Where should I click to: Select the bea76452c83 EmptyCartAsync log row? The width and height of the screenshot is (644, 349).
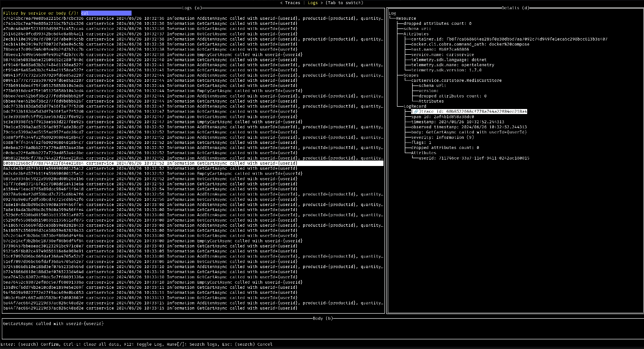tap(193, 282)
